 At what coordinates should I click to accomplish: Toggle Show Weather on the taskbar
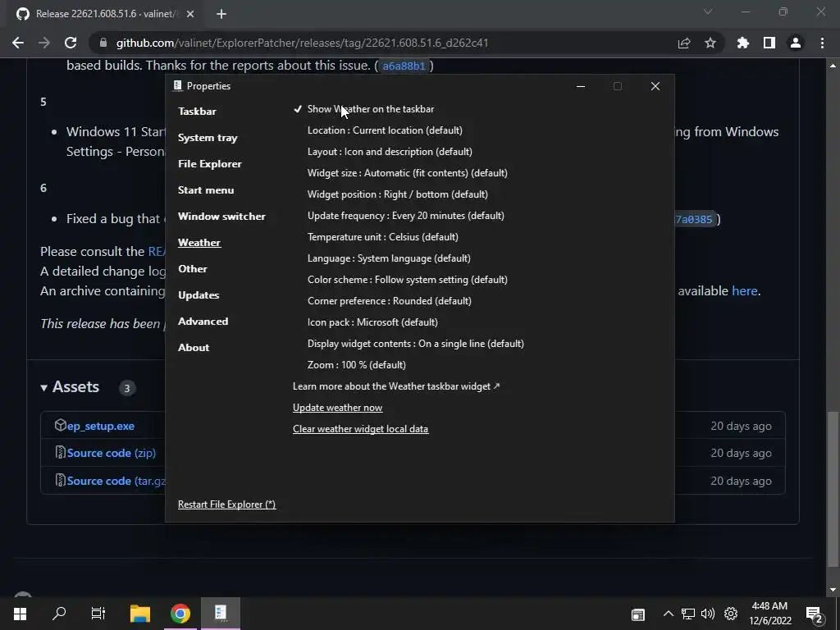[370, 109]
